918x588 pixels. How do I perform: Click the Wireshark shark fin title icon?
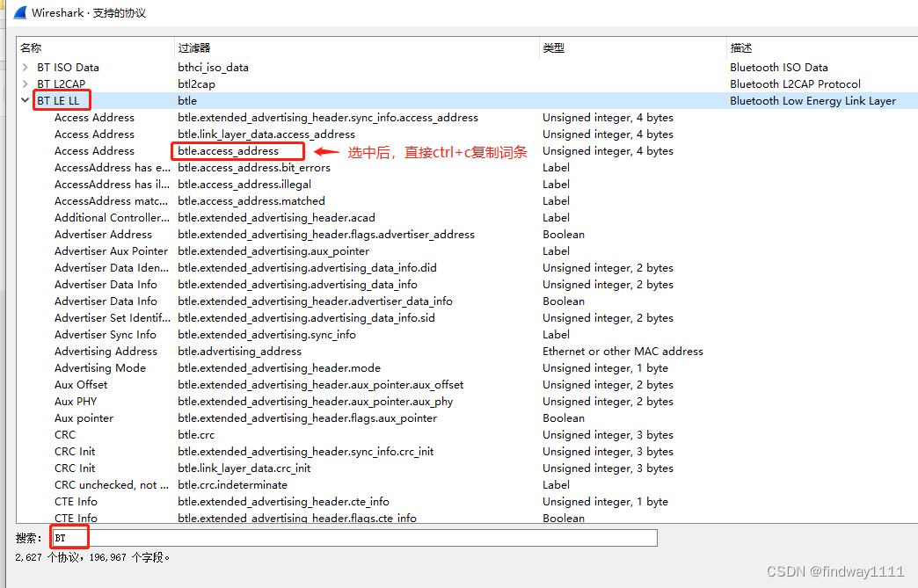20,12
